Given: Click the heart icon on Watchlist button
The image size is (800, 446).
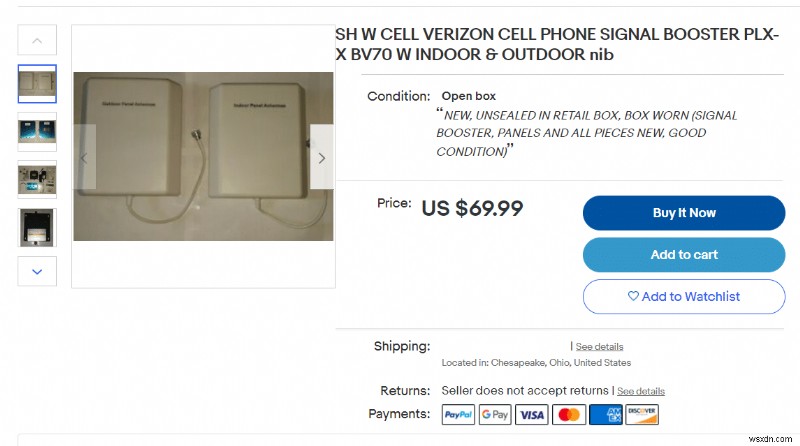Looking at the screenshot, I should pos(633,297).
